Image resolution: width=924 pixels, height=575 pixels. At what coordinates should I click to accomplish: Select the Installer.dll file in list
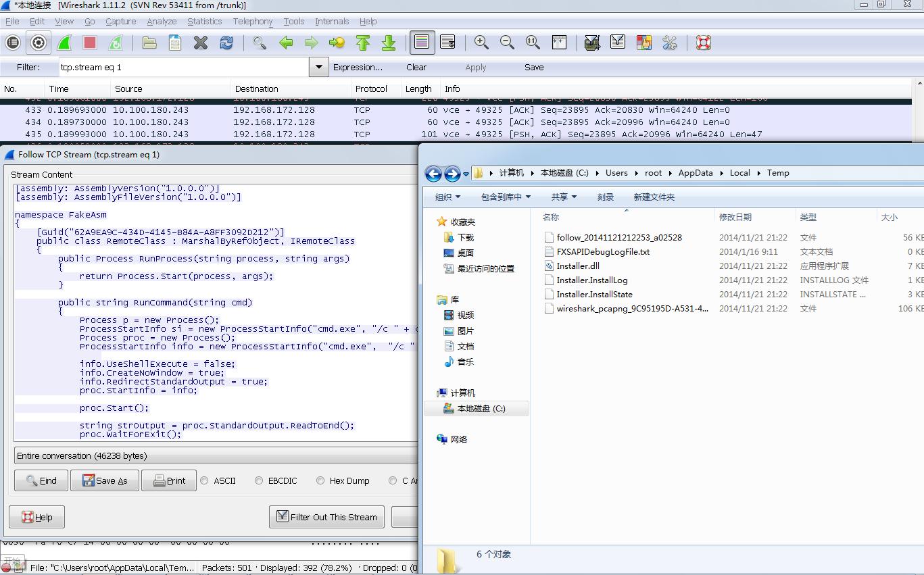578,266
